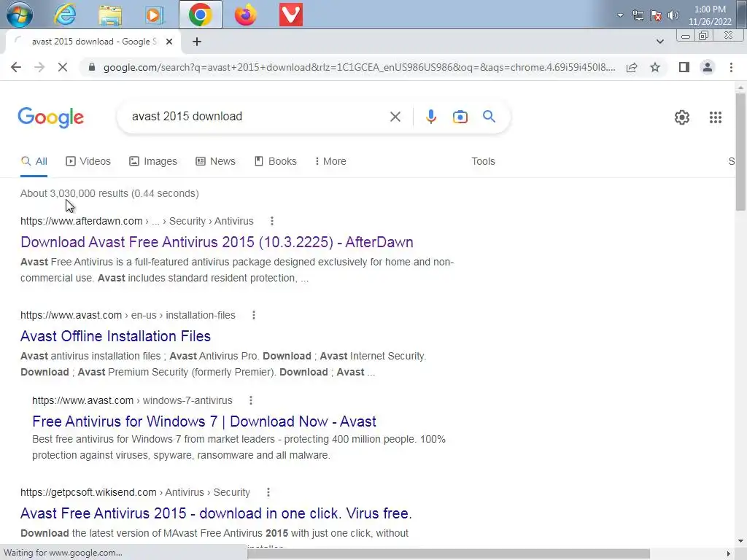
Task: Bookmark this page with star icon
Action: point(655,68)
